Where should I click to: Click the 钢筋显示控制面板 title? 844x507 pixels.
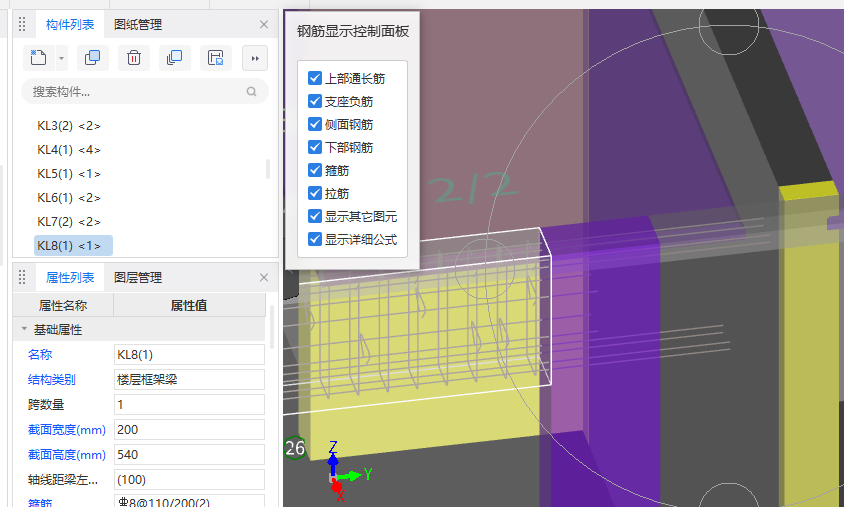point(353,31)
